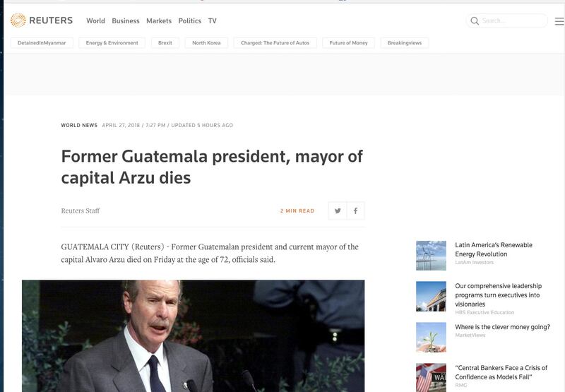The width and height of the screenshot is (565, 392).
Task: Select the Future of Money tag
Action: point(348,43)
